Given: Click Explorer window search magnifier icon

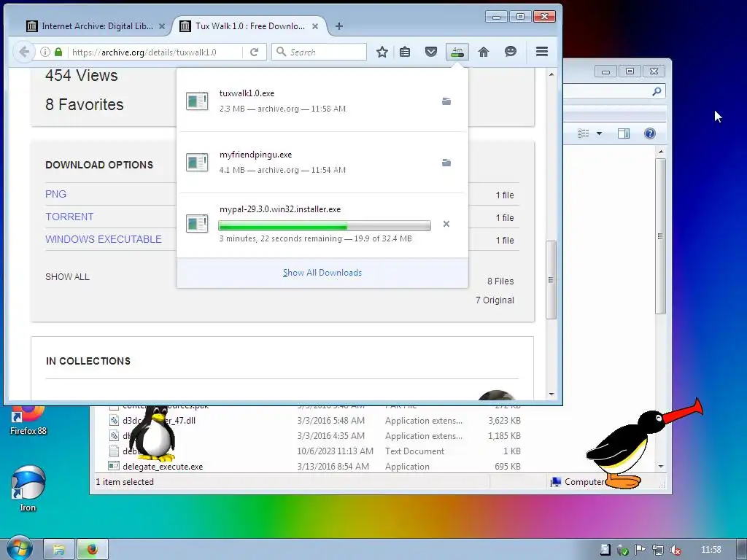Looking at the screenshot, I should tap(657, 91).
